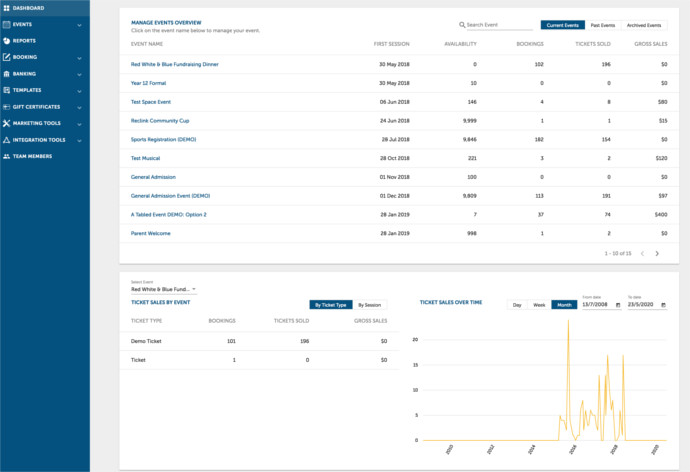
Task: Open Red White & Blue Fundraising Dinner event
Action: (175, 64)
